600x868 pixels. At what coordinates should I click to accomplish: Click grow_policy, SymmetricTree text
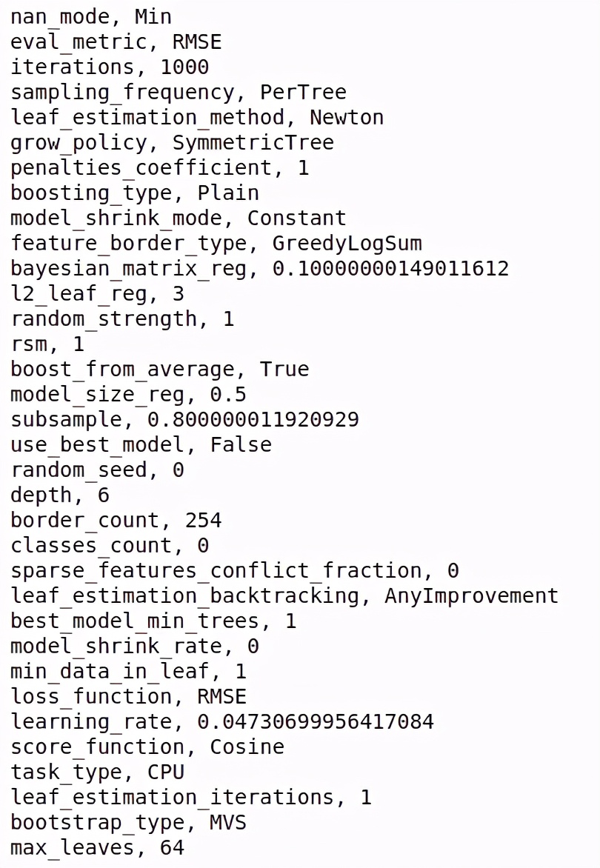(x=172, y=142)
